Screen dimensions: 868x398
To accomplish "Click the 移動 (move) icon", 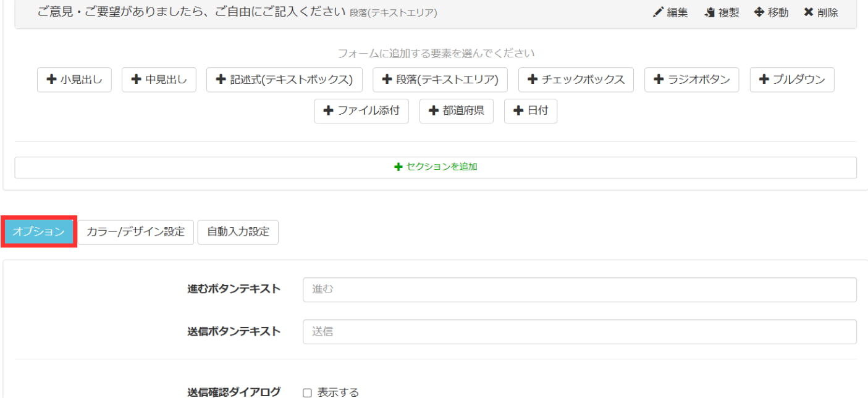I will click(x=770, y=12).
